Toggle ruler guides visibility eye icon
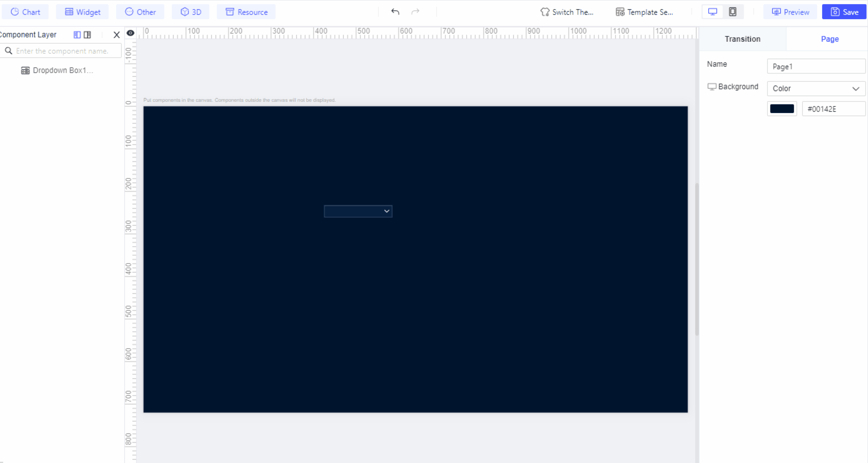Screen dimensions: 868x463 click(130, 33)
